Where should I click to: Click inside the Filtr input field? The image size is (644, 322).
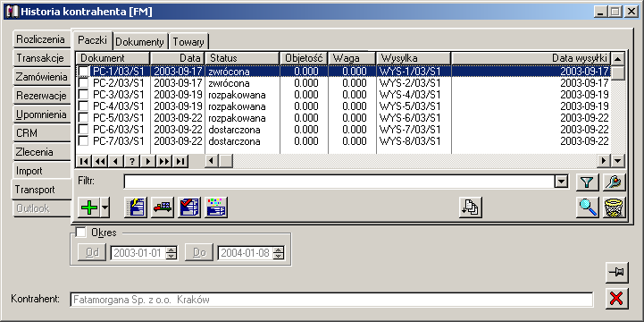point(339,182)
